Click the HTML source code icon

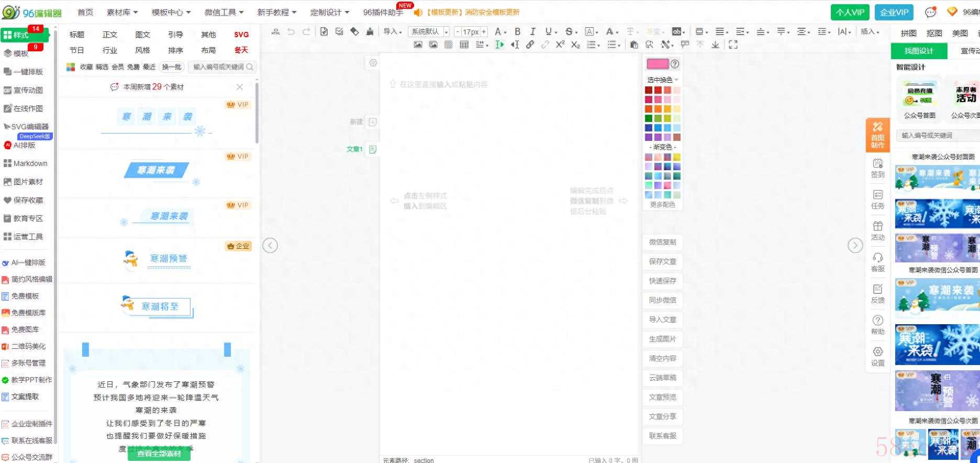[x=275, y=31]
